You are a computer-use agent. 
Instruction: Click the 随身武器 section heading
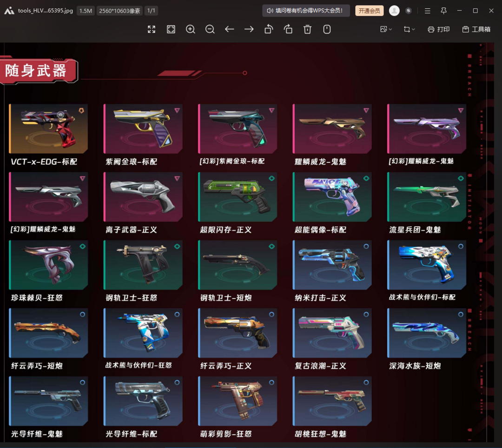[x=36, y=71]
